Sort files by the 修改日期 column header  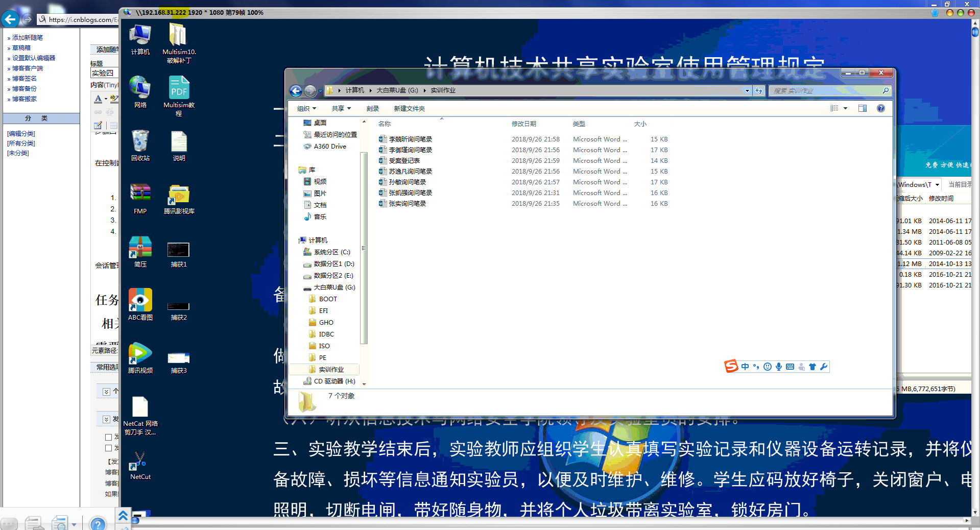pyautogui.click(x=524, y=124)
